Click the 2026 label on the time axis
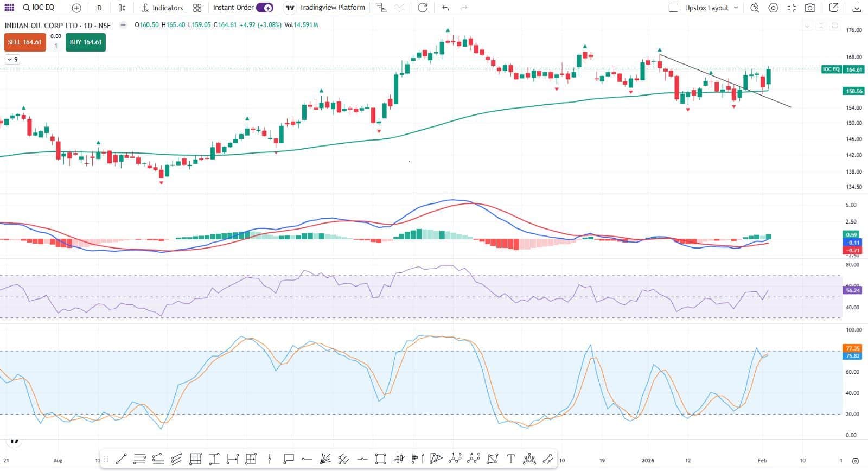Viewport: 868px width, 471px height. 648,461
